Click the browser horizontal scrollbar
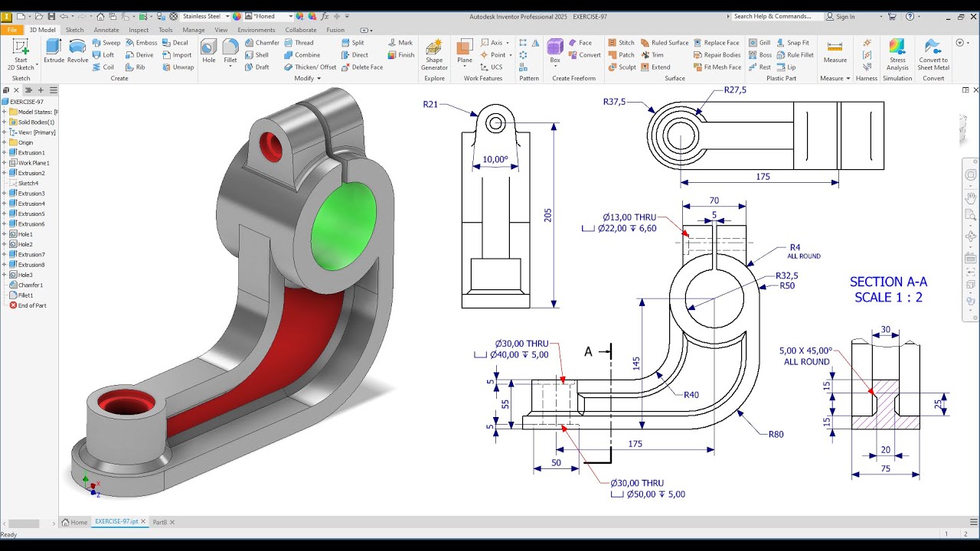 coord(24,523)
